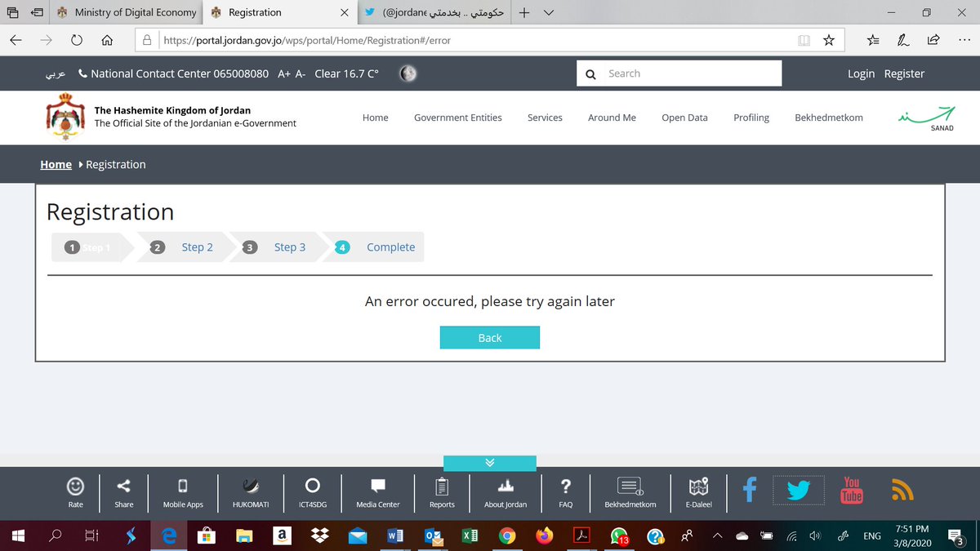Screen dimensions: 980x551
Task: Open the Home navigation menu item
Action: tap(376, 118)
